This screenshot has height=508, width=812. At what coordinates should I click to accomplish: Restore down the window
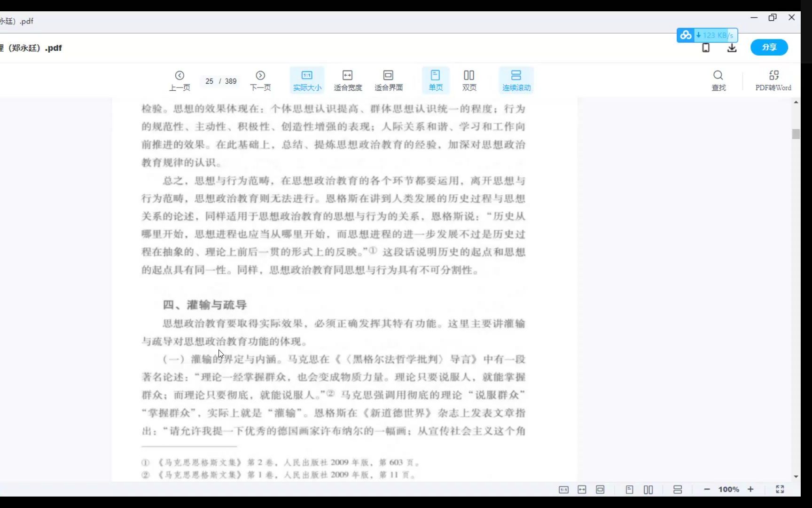point(773,17)
